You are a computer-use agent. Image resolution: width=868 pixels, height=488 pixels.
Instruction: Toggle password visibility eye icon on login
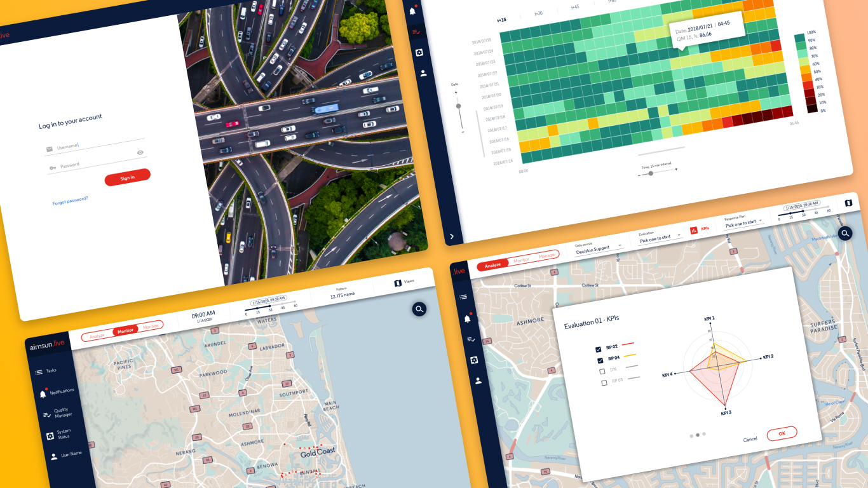click(x=140, y=152)
